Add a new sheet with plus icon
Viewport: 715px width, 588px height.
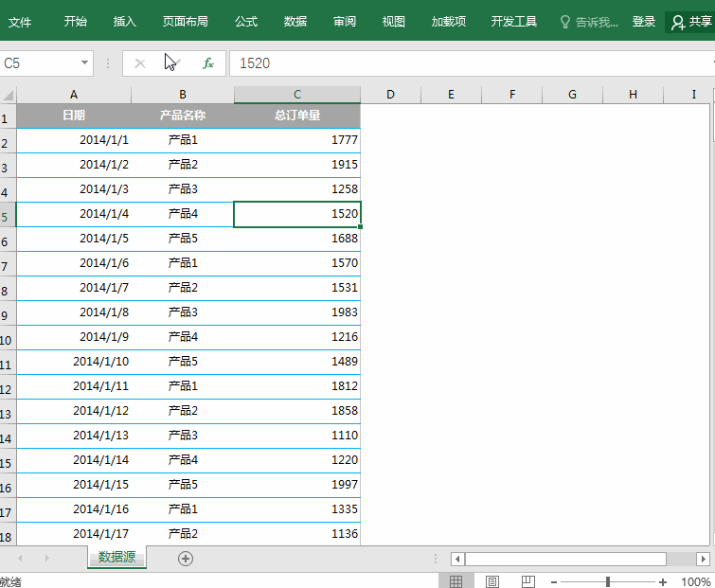pos(185,559)
